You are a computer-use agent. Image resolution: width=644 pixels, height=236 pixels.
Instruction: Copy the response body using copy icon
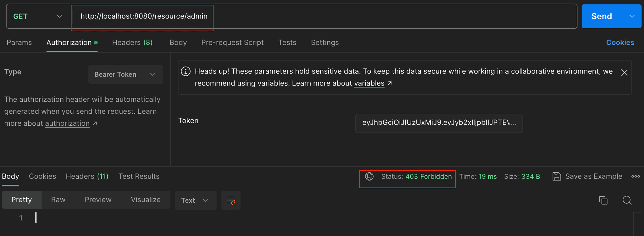click(603, 200)
